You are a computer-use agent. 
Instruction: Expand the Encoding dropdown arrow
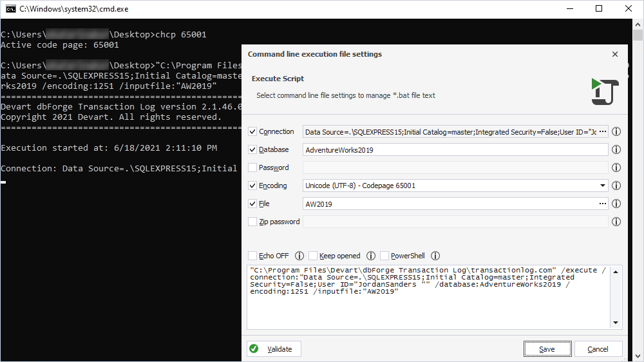click(x=603, y=186)
